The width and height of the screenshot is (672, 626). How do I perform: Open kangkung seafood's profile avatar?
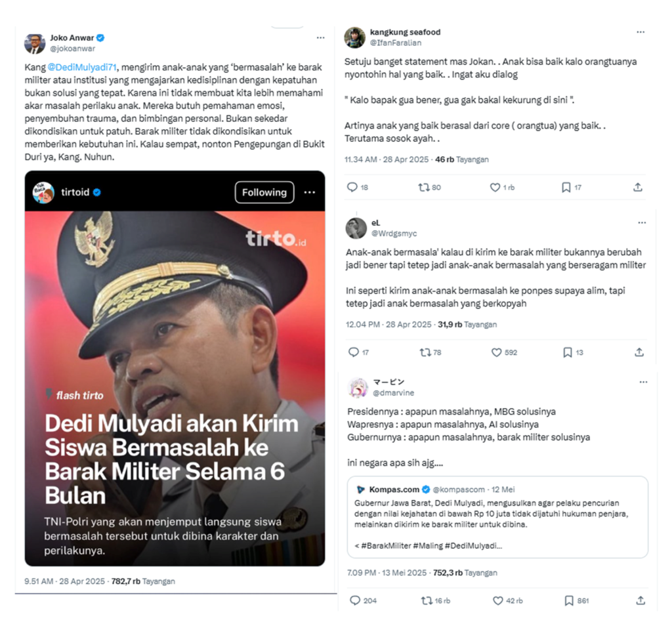click(x=354, y=37)
